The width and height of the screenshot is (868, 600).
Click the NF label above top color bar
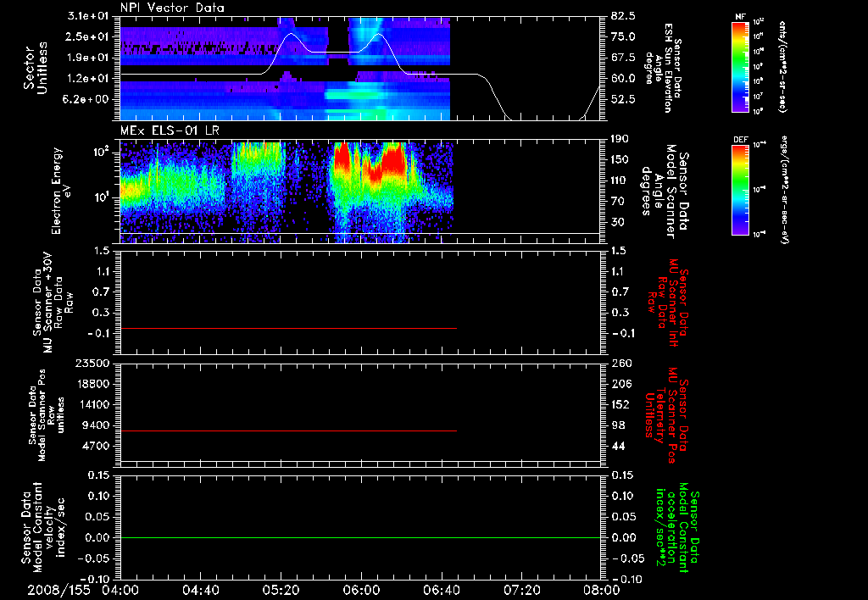pyautogui.click(x=740, y=17)
